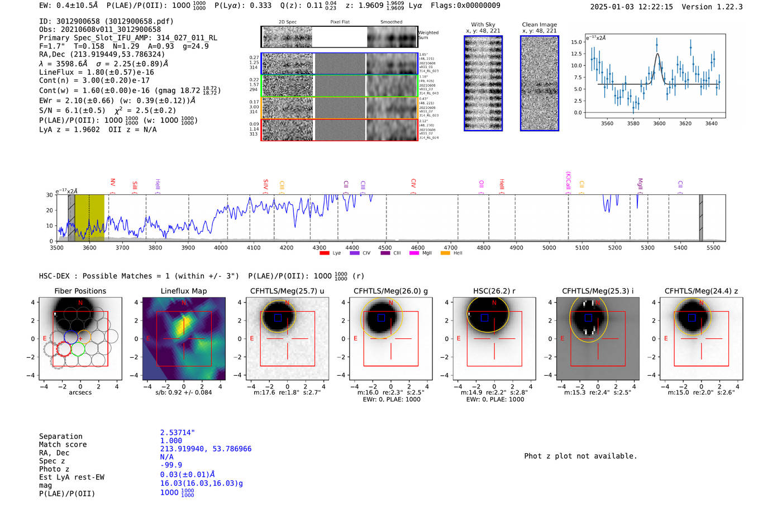Viewport: 782px width, 532px height.
Task: Open the orange-bordered 2D fiber spectrum row
Action: (340, 108)
